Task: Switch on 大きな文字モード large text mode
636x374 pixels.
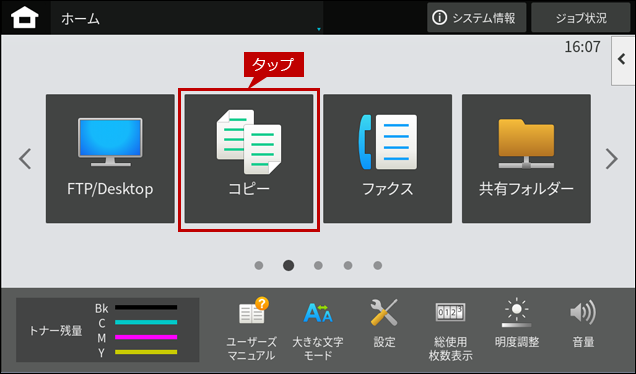Action: tap(318, 331)
